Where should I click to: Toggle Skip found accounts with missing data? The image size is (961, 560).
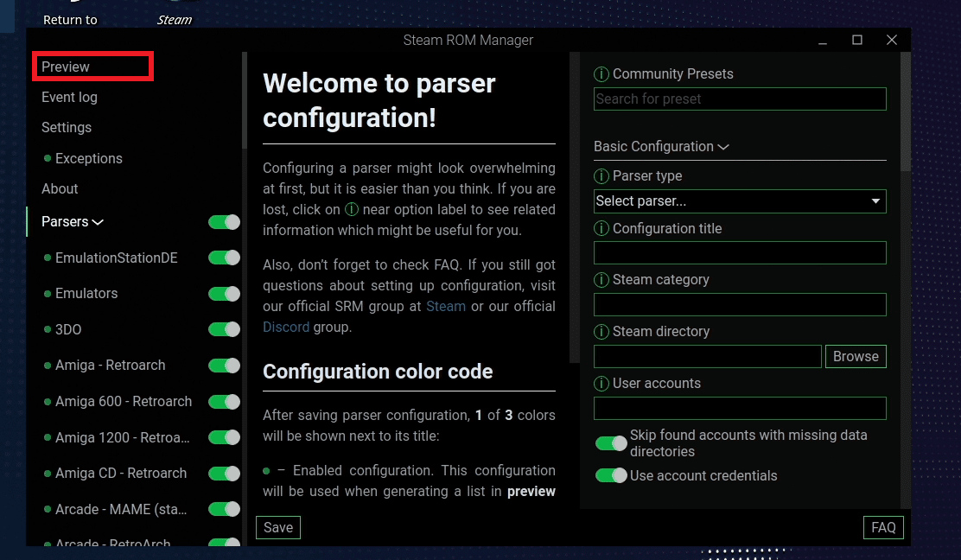click(611, 443)
